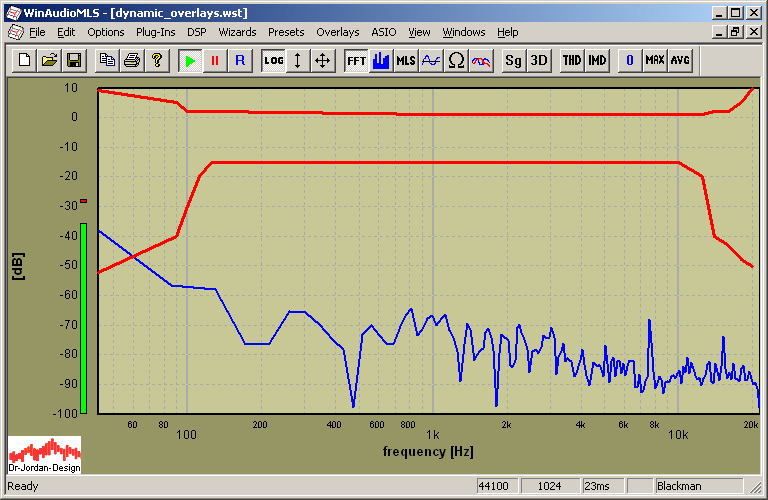Select the MLS measurement mode icon
The width and height of the screenshot is (768, 500).
coord(405,60)
